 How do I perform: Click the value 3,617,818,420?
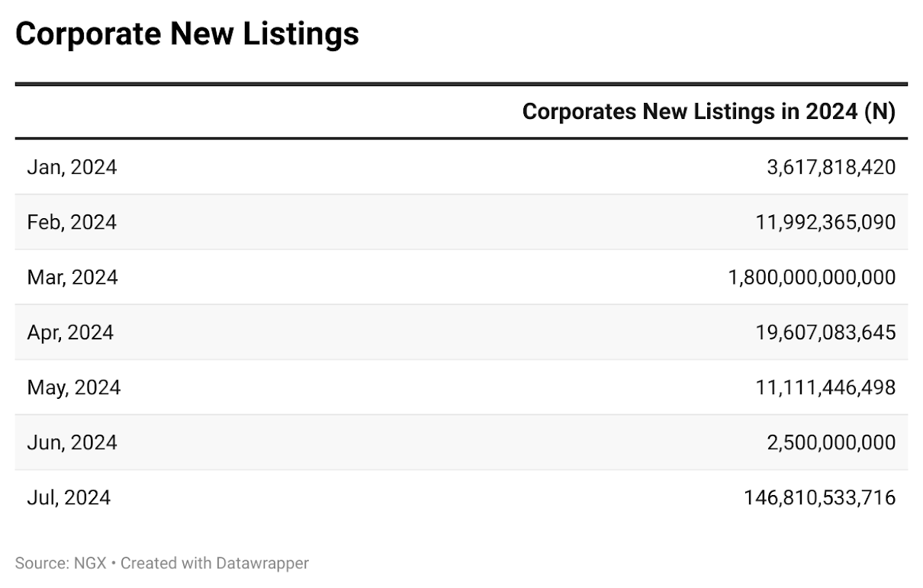pyautogui.click(x=831, y=167)
